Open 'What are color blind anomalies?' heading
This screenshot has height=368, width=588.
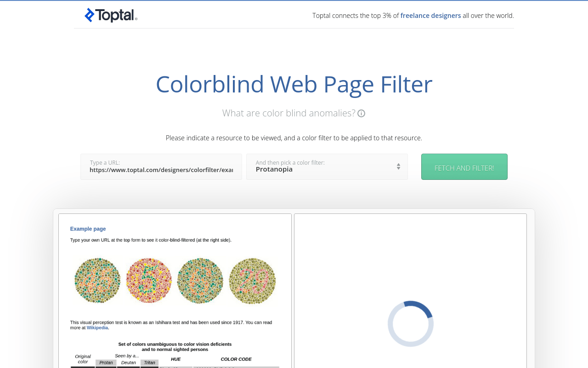(289, 113)
